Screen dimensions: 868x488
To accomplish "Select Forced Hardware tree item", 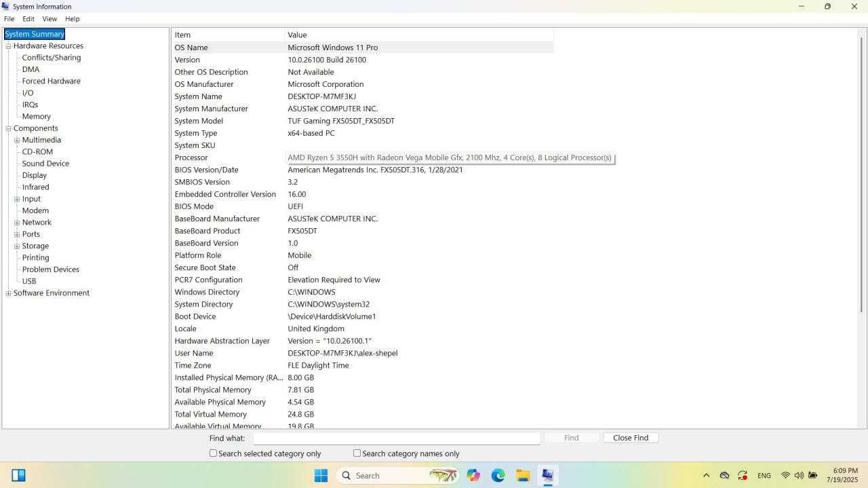I will click(51, 81).
